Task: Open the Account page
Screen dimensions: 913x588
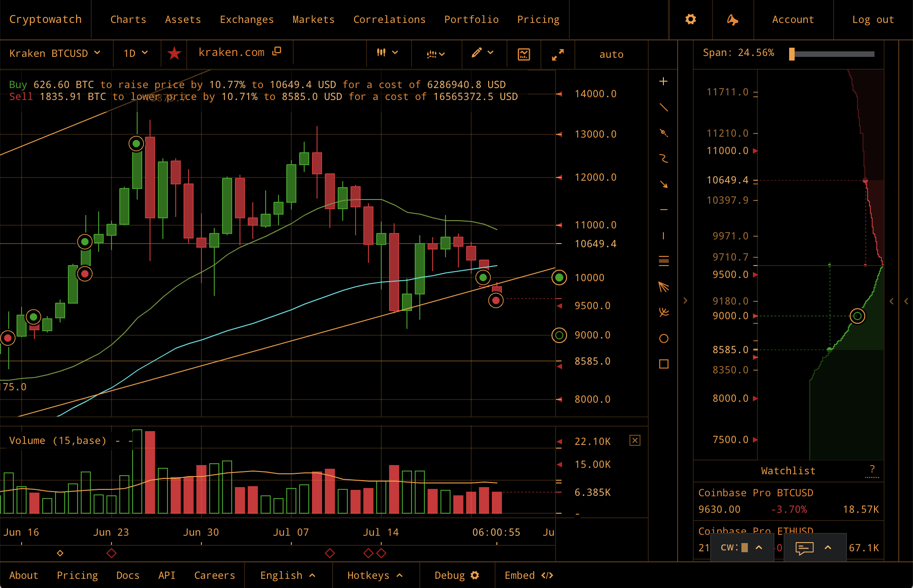Action: tap(793, 19)
